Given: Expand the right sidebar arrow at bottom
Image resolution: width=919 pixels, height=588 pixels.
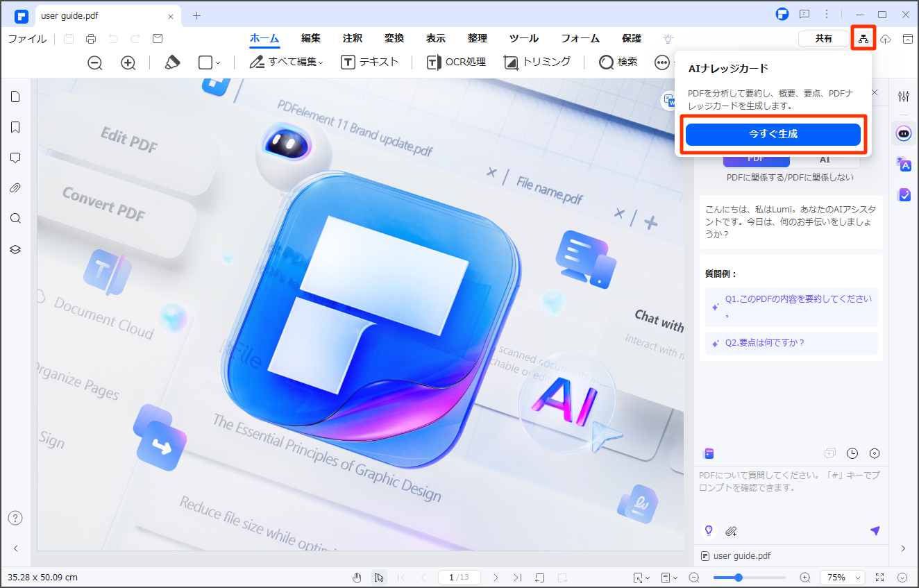Looking at the screenshot, I should click(903, 548).
